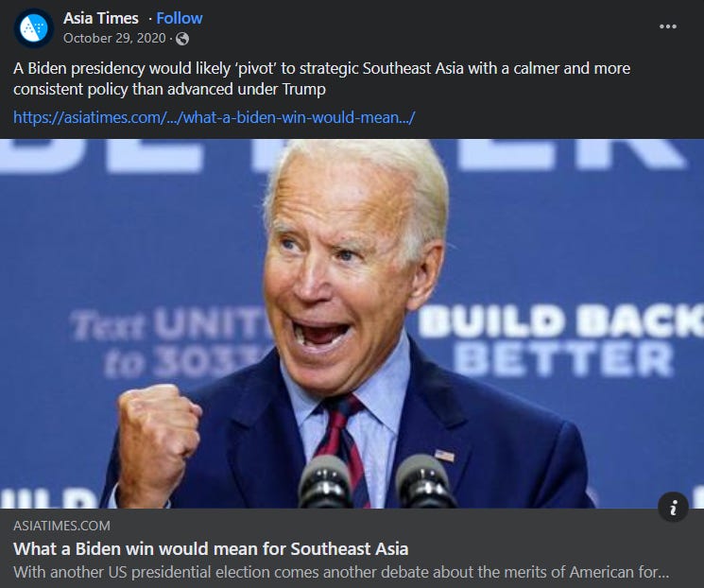Open the asiatimes.com article URL link
704x588 pixels.
pyautogui.click(x=215, y=117)
